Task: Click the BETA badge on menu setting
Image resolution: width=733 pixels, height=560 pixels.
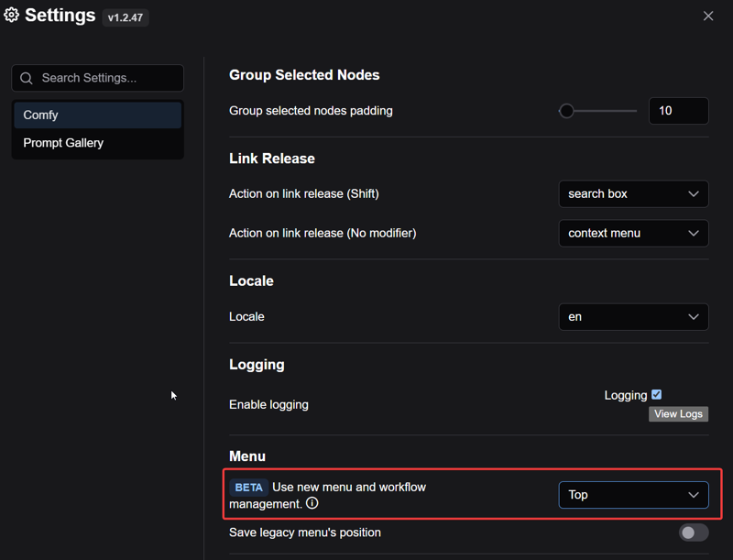Action: (248, 488)
